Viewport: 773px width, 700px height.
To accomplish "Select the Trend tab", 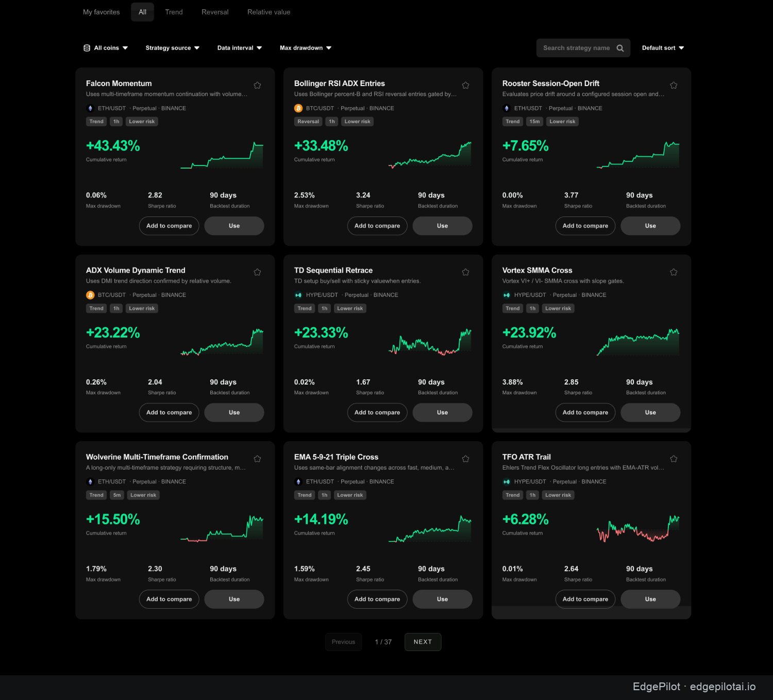I will point(174,12).
